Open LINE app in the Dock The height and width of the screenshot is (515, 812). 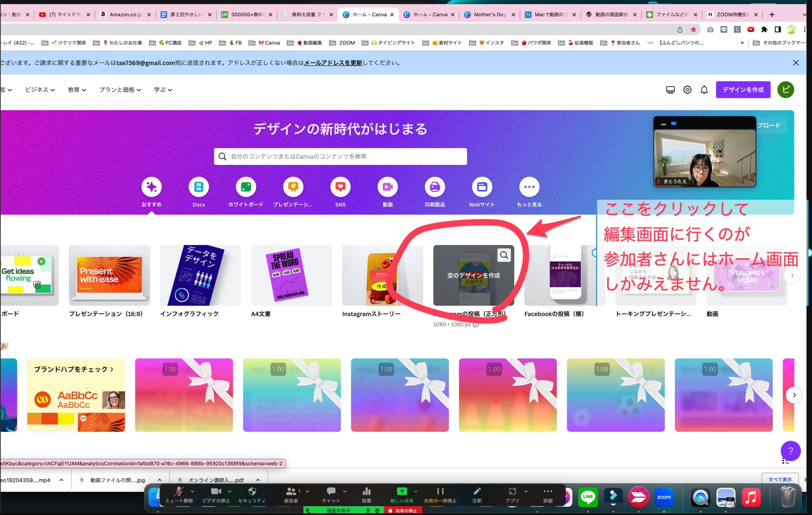pos(588,497)
